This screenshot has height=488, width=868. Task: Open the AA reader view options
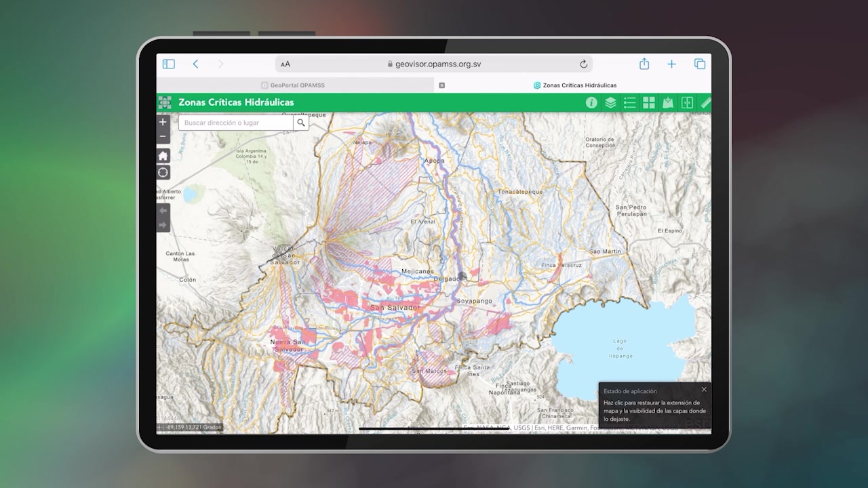pyautogui.click(x=285, y=64)
